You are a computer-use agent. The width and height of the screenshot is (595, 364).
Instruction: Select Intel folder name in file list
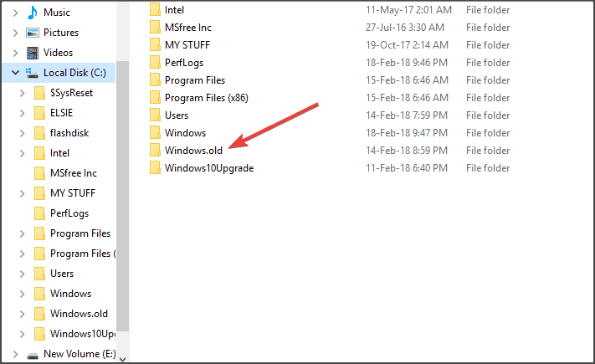(174, 10)
